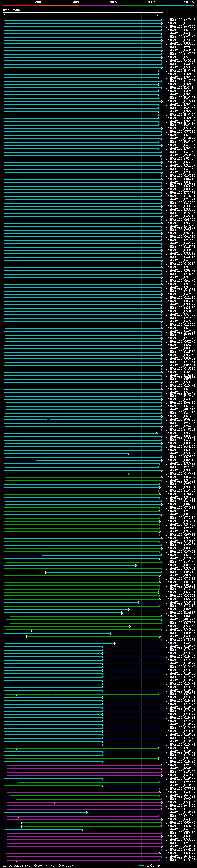Select hit label UniRef100_O24471
This screenshot has width=197, height=868.
point(180,200)
